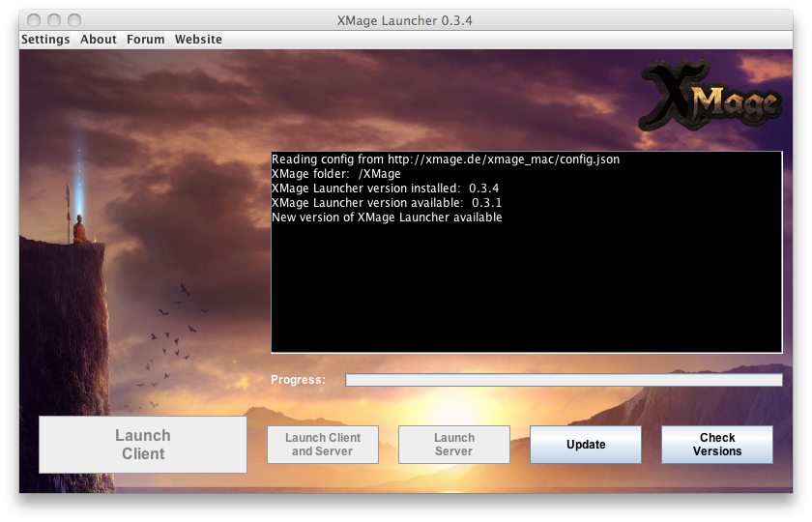Screen dimensions: 812x522
Task: Click the Progress bar
Action: point(564,380)
